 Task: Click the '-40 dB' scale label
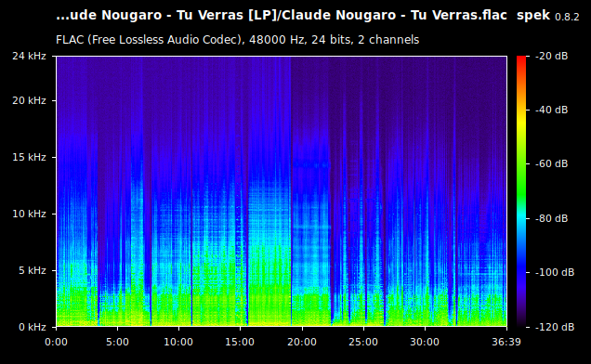click(551, 110)
